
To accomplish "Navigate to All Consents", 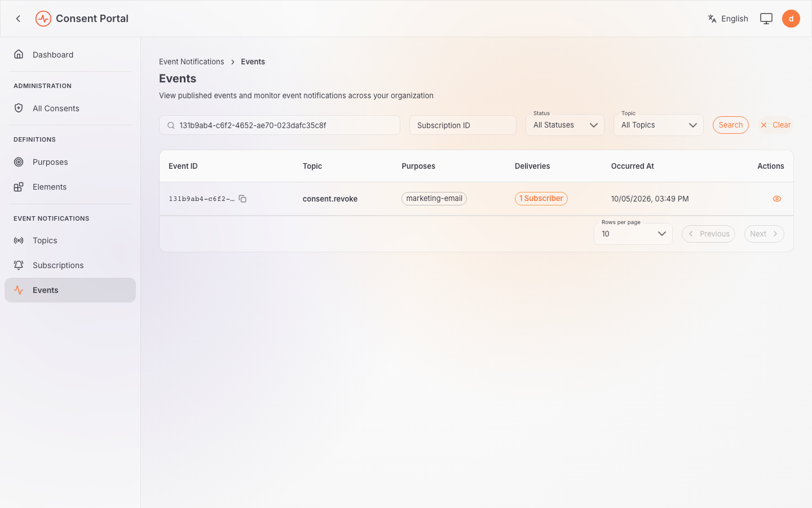I will (70, 108).
